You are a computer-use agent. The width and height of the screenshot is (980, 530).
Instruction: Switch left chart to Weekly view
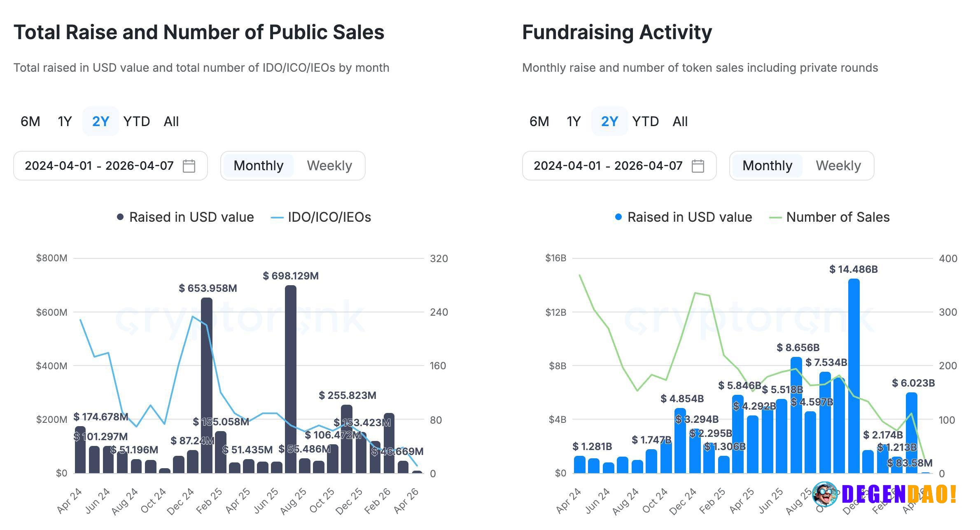pyautogui.click(x=329, y=166)
